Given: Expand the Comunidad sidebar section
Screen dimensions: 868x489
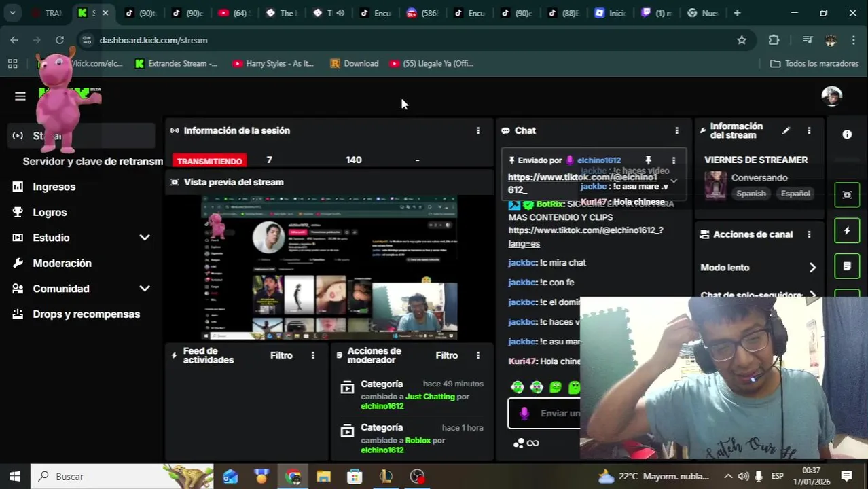Looking at the screenshot, I should click(145, 289).
